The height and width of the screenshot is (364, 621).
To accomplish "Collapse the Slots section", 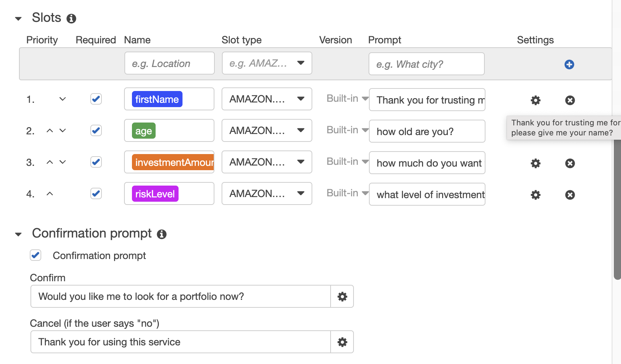I will tap(18, 18).
